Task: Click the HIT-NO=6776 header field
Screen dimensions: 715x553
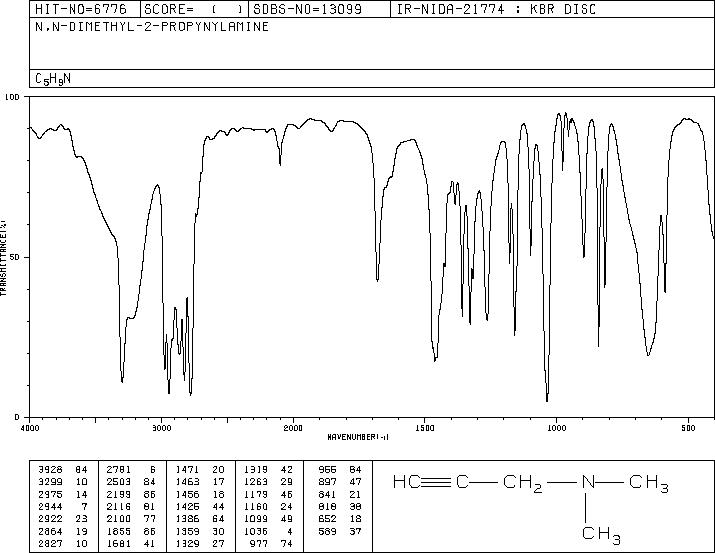Action: pos(82,9)
